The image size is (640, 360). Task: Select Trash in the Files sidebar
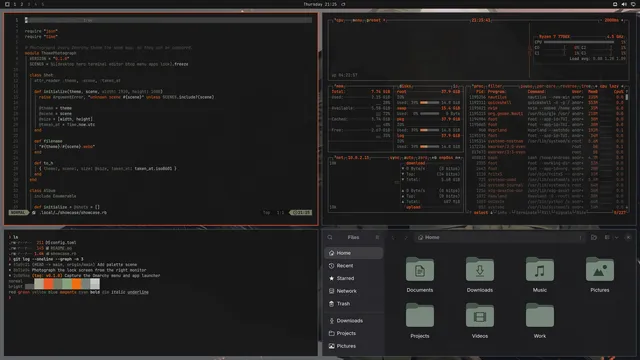coord(353,304)
